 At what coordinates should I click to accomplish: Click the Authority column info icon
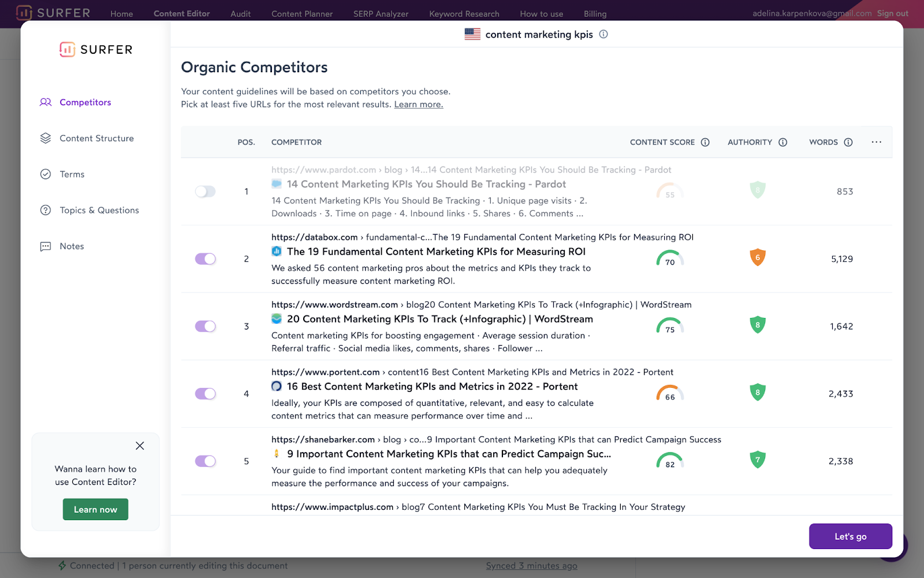coord(783,142)
